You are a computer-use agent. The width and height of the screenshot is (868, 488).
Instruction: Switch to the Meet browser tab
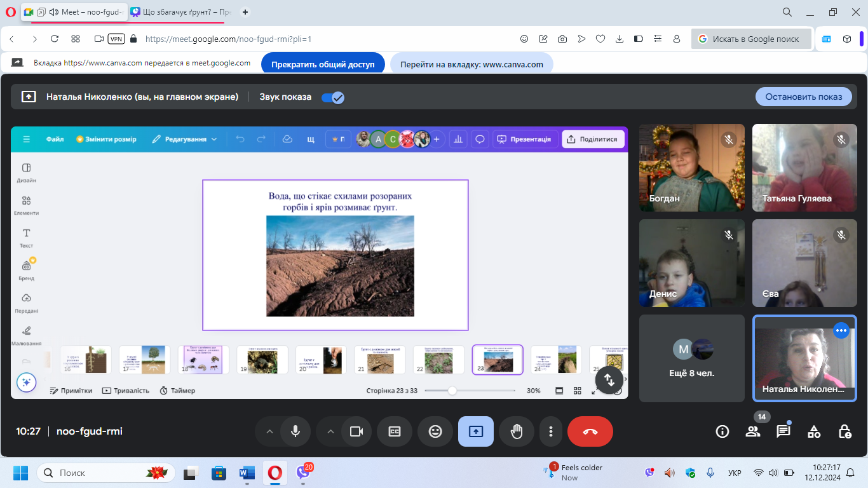click(x=73, y=12)
